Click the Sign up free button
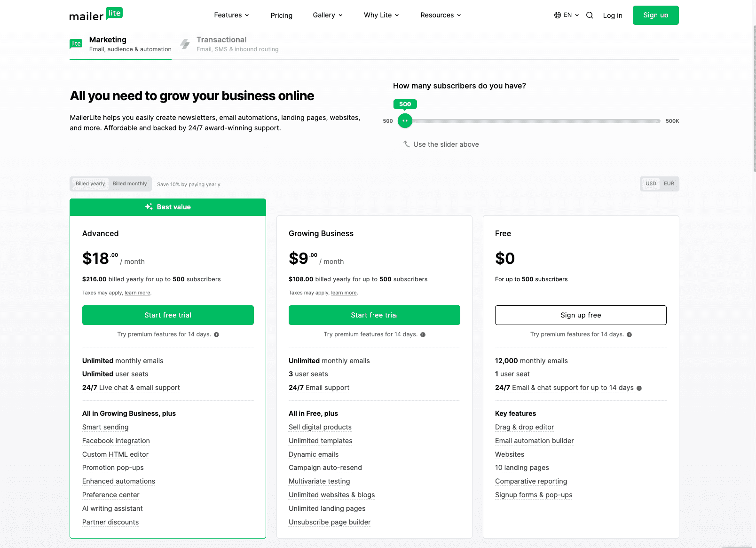 click(581, 315)
